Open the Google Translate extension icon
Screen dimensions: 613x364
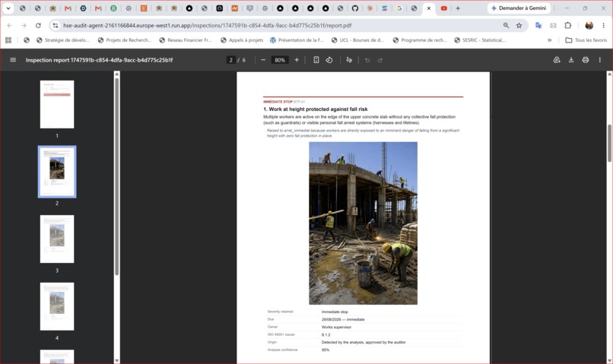point(538,25)
